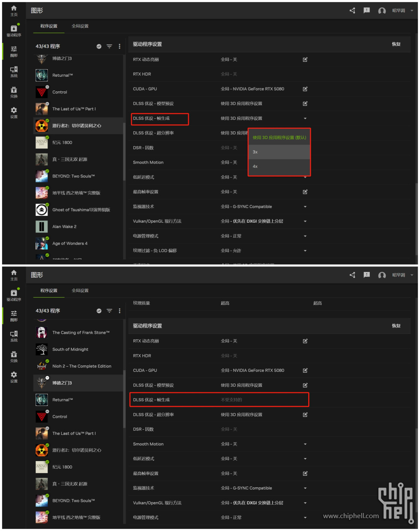Click Control game thumbnail in upper window
The image size is (420, 531).
(42, 92)
